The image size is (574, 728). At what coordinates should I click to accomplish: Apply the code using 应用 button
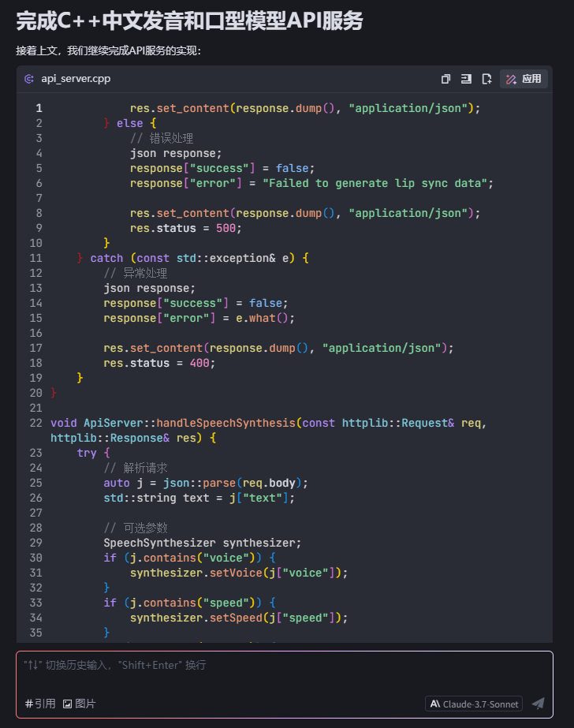coord(524,79)
